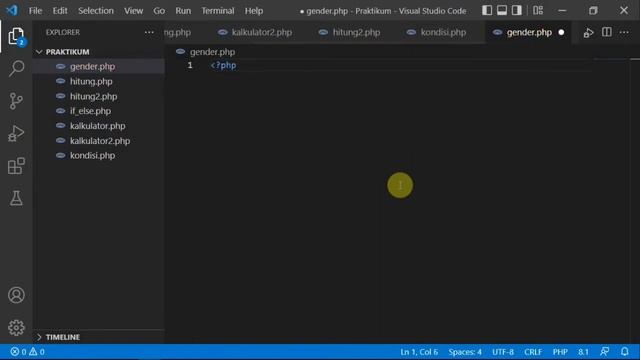Image resolution: width=640 pixels, height=360 pixels.
Task: Click the feedback icon in status bar
Action: [605, 351]
